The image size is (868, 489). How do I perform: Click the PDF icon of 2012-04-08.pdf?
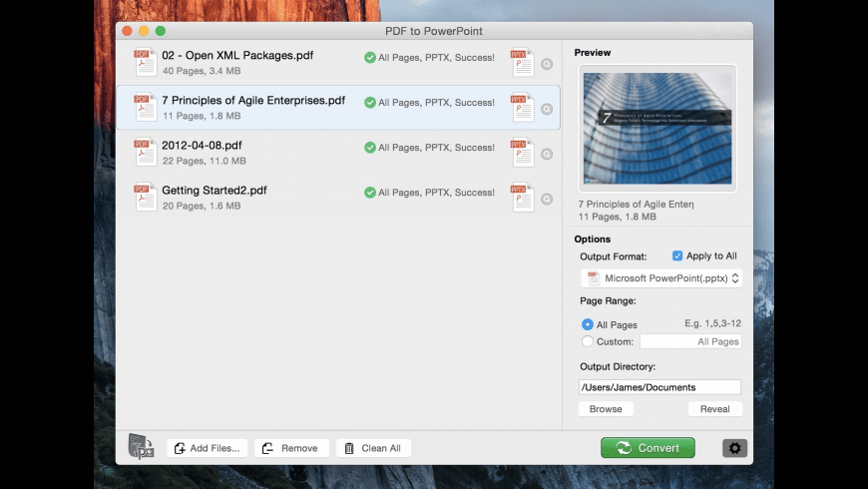pyautogui.click(x=146, y=152)
